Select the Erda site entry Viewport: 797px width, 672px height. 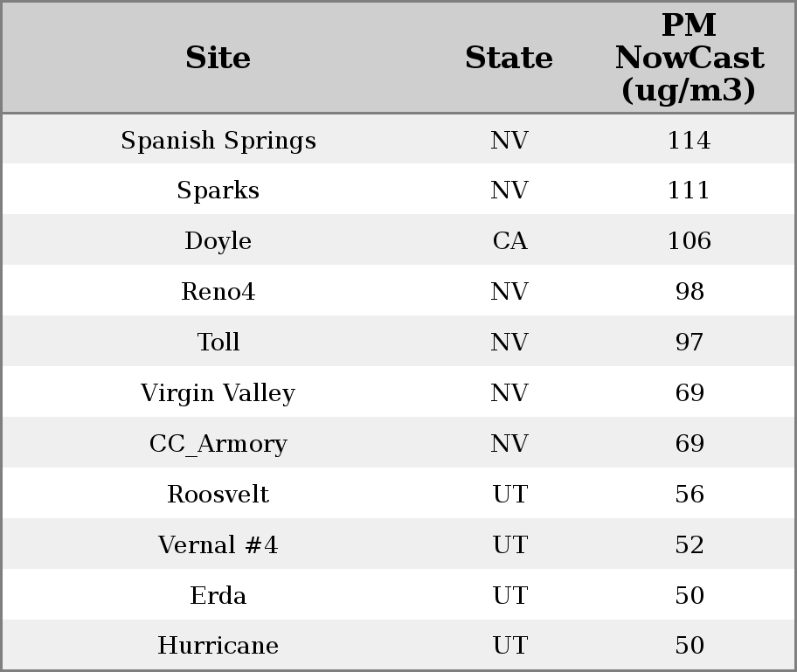pos(218,596)
